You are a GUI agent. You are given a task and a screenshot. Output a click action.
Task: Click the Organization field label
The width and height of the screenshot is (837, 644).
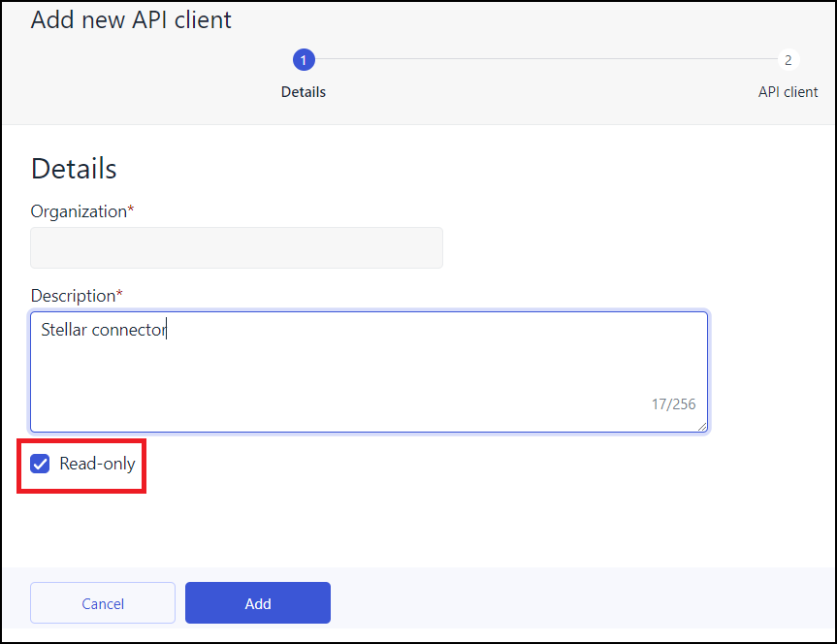[x=79, y=211]
